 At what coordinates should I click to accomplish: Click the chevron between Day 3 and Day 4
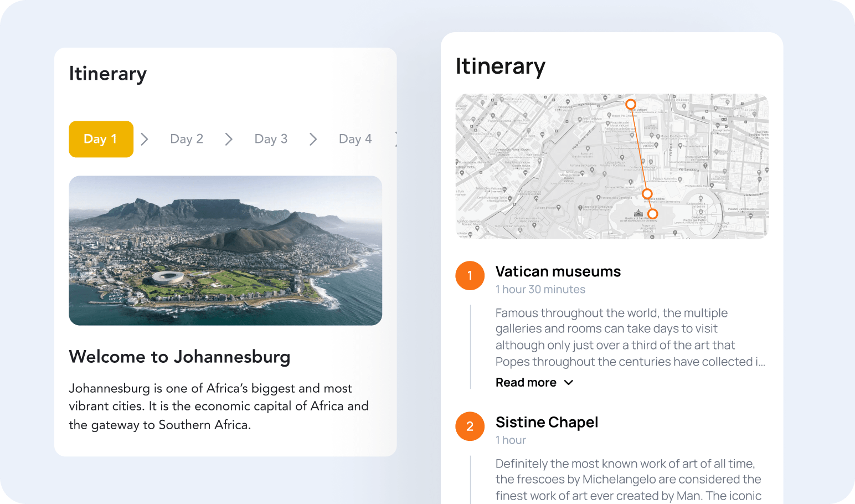point(313,139)
